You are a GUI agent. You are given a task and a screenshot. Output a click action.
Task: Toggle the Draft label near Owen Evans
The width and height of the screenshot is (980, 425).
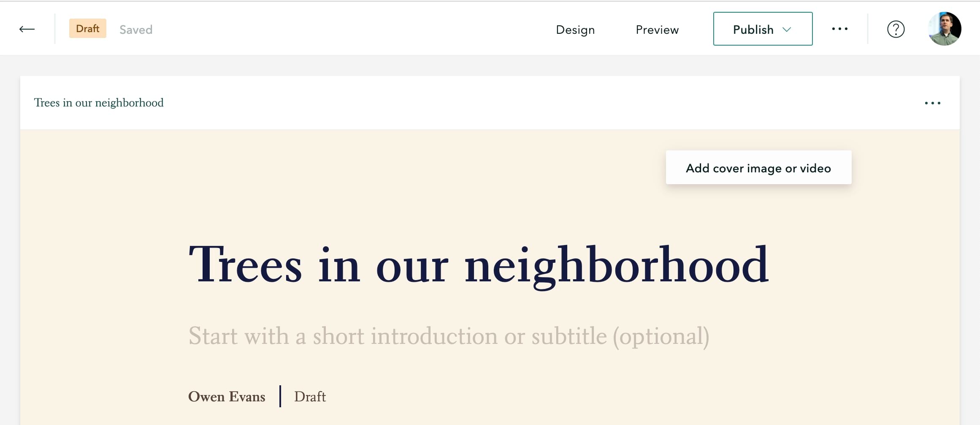(310, 396)
